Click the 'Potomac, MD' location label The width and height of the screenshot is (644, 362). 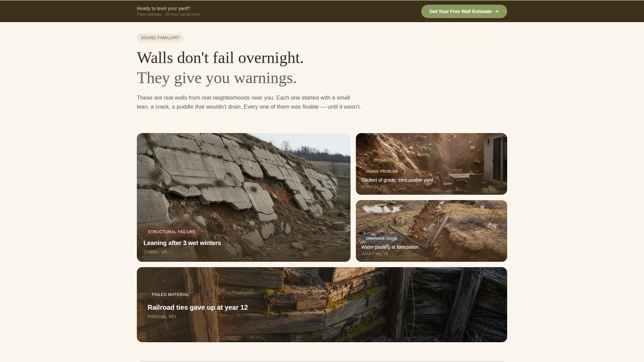[161, 316]
